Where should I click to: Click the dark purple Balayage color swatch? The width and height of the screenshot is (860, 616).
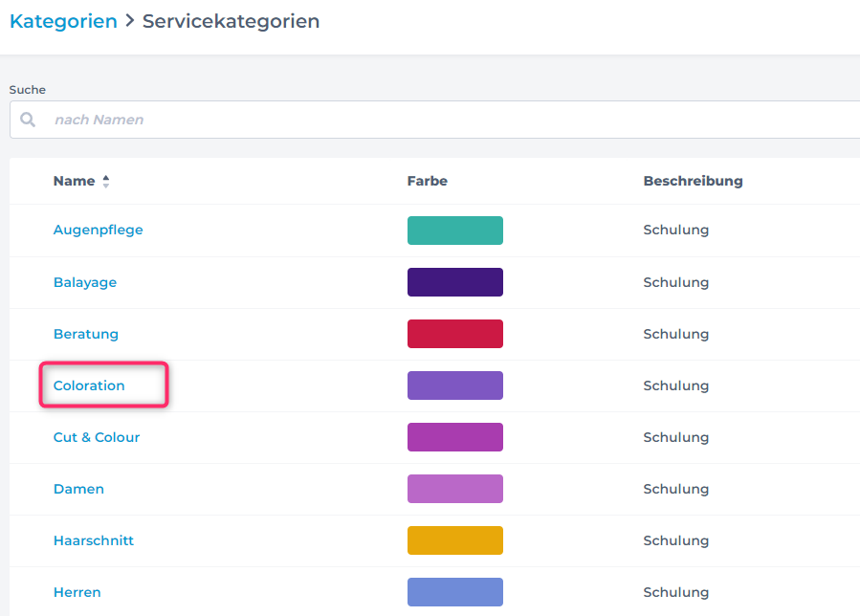coord(454,282)
